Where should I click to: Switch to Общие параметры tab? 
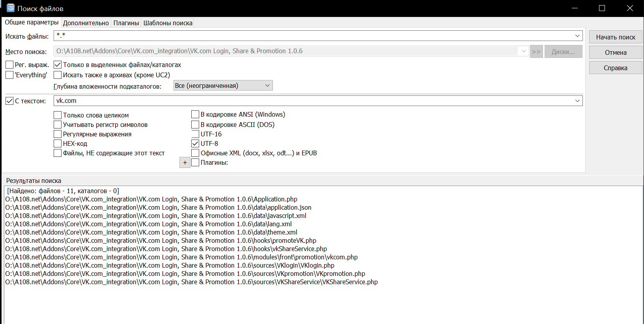pyautogui.click(x=32, y=22)
